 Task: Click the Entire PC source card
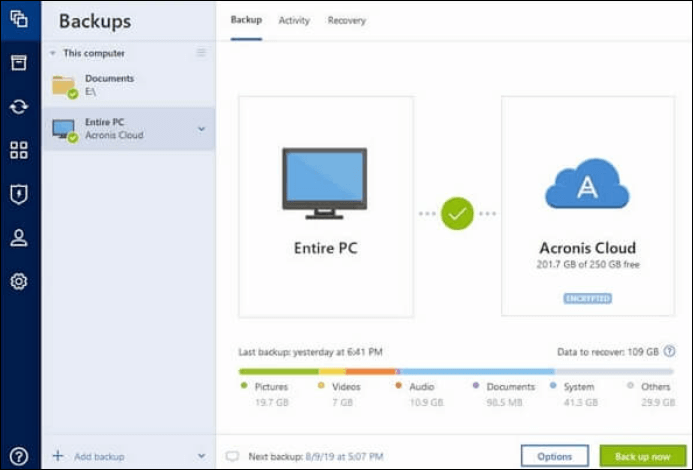pyautogui.click(x=326, y=206)
